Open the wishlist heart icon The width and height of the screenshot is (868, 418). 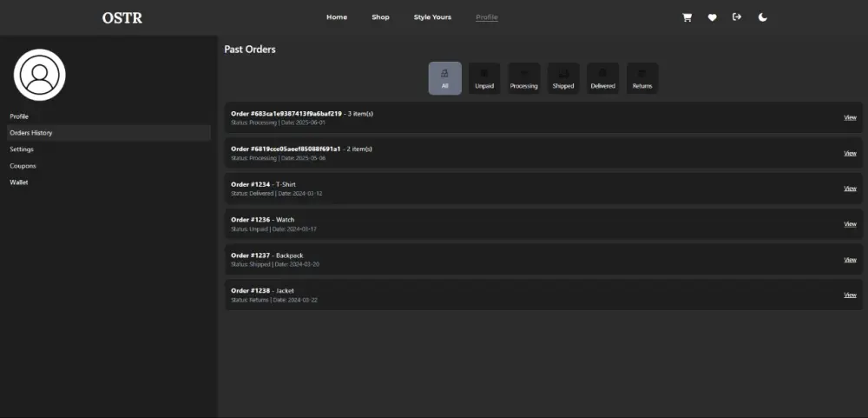pyautogui.click(x=712, y=17)
